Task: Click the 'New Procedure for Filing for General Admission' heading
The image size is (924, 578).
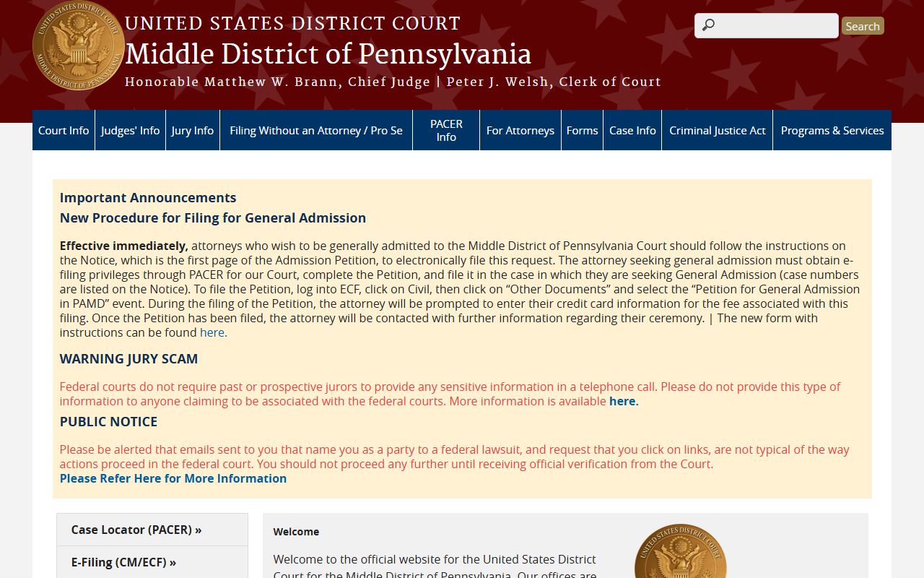Action: (x=213, y=217)
